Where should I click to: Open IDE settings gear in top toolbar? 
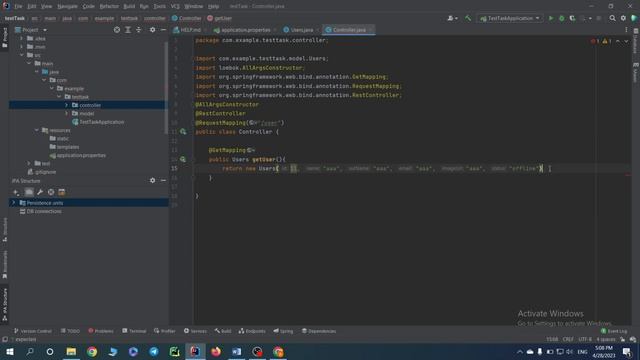tap(623, 18)
